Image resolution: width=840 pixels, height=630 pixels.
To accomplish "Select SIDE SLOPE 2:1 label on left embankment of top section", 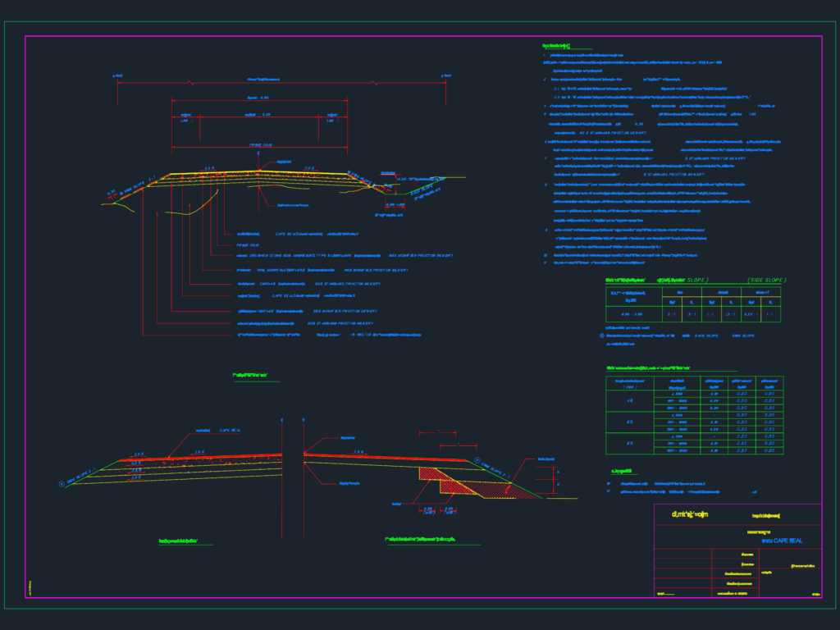I will 137,186.
